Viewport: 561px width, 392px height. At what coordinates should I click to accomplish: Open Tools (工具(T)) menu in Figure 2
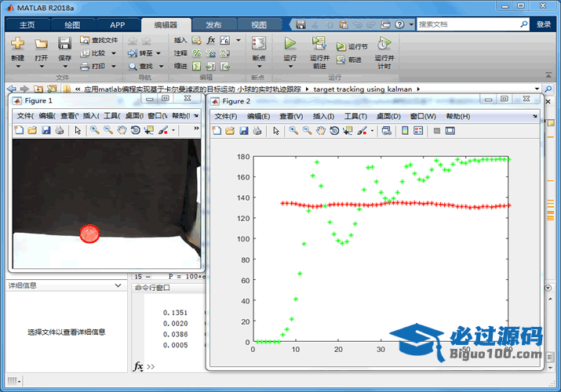[355, 117]
